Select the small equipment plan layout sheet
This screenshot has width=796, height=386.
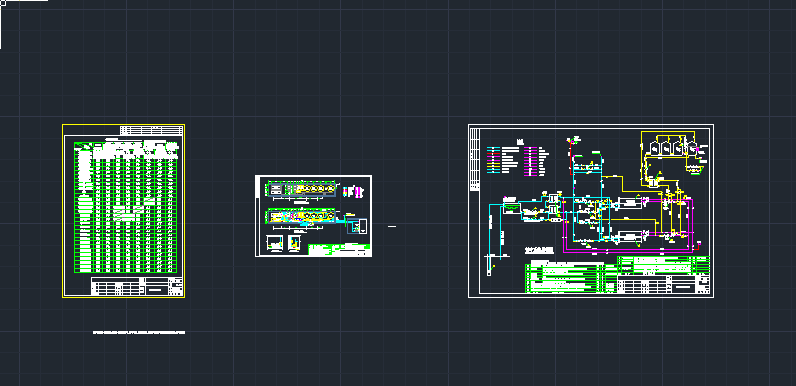point(313,216)
